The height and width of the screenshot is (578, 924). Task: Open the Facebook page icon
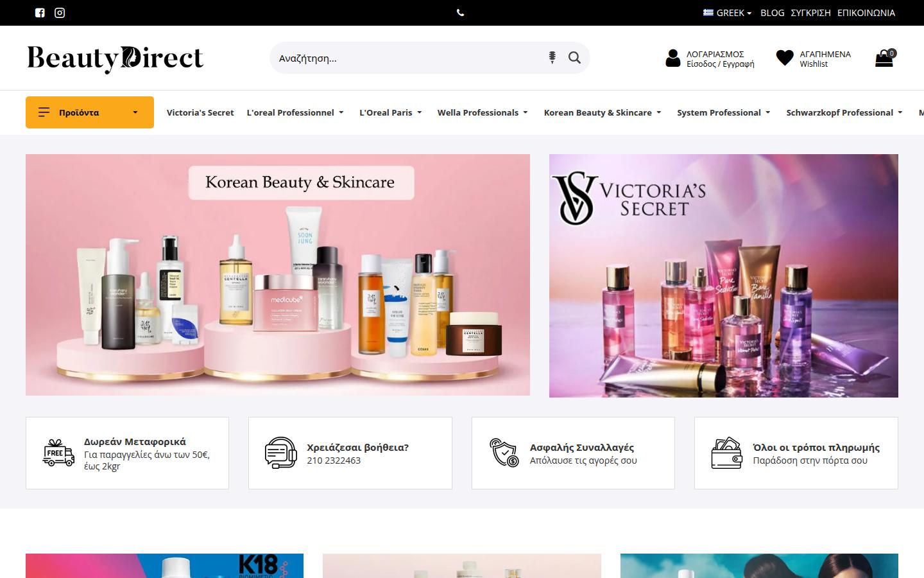[40, 13]
